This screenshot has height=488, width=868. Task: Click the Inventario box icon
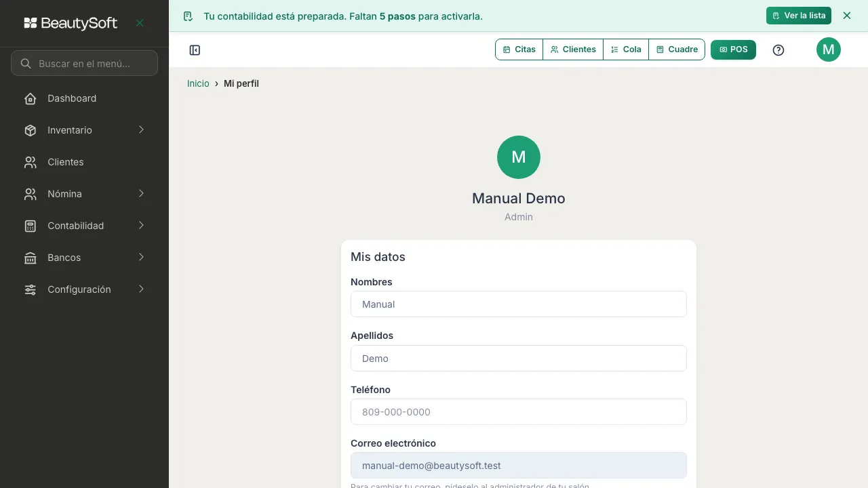[x=31, y=130]
